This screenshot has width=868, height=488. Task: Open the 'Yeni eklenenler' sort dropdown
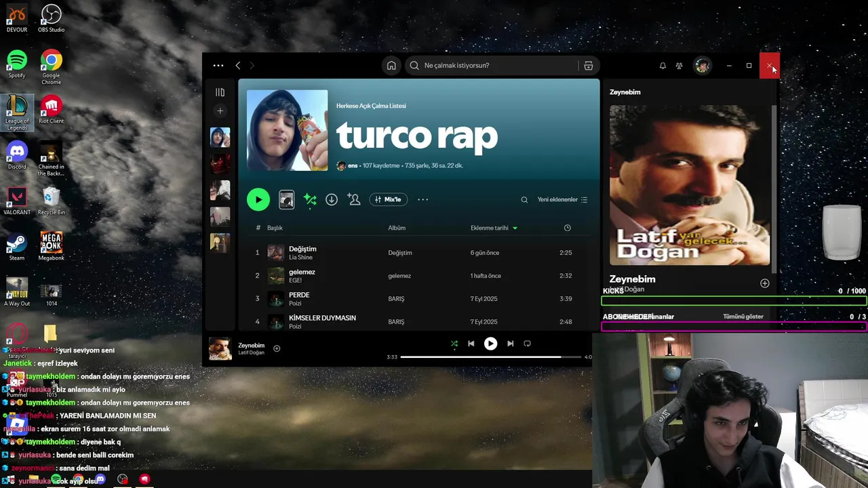562,200
